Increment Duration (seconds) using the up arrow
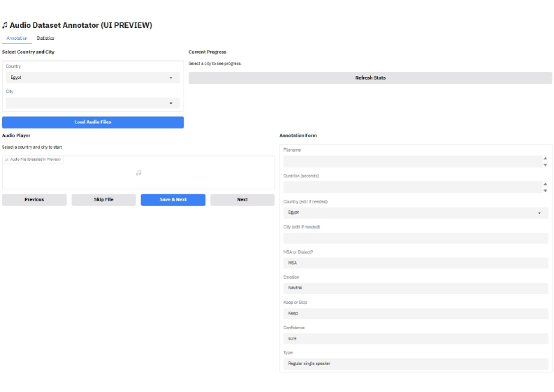Screen dimensions: 554x392 545,184
